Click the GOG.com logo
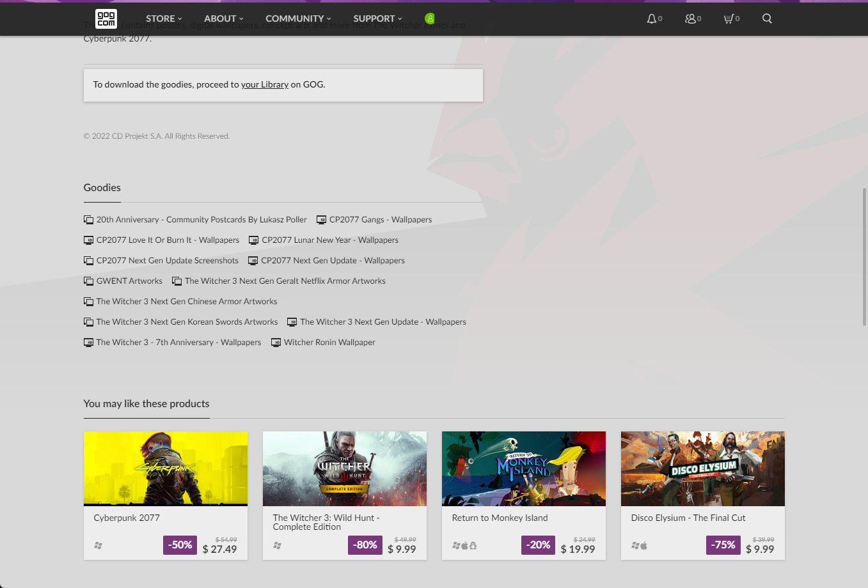The width and height of the screenshot is (868, 588). tap(106, 19)
